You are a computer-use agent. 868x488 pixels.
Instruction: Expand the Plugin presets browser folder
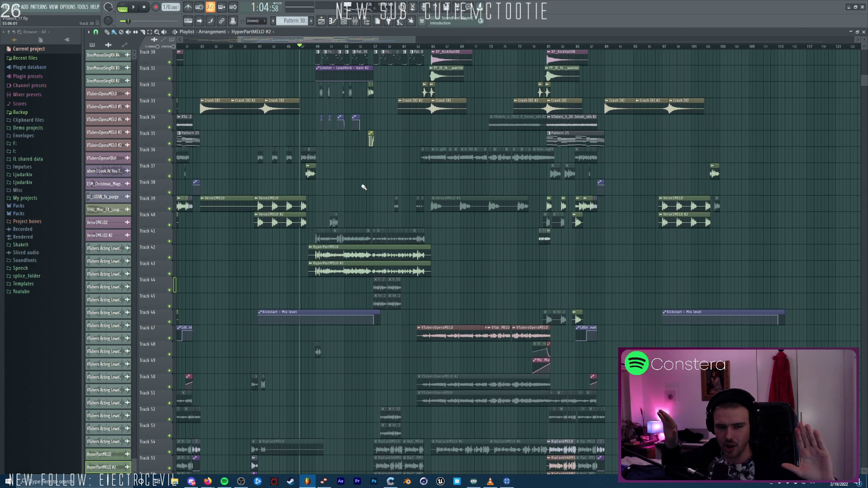click(28, 76)
